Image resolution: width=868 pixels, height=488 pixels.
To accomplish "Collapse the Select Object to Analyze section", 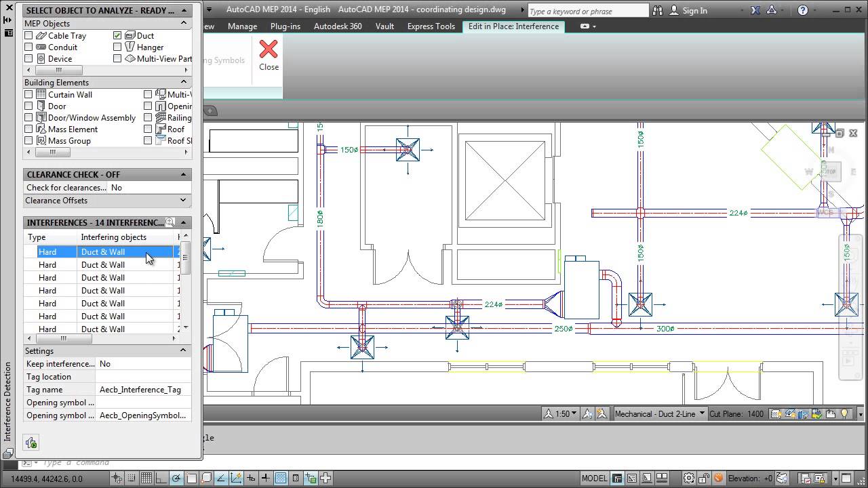I will [183, 10].
